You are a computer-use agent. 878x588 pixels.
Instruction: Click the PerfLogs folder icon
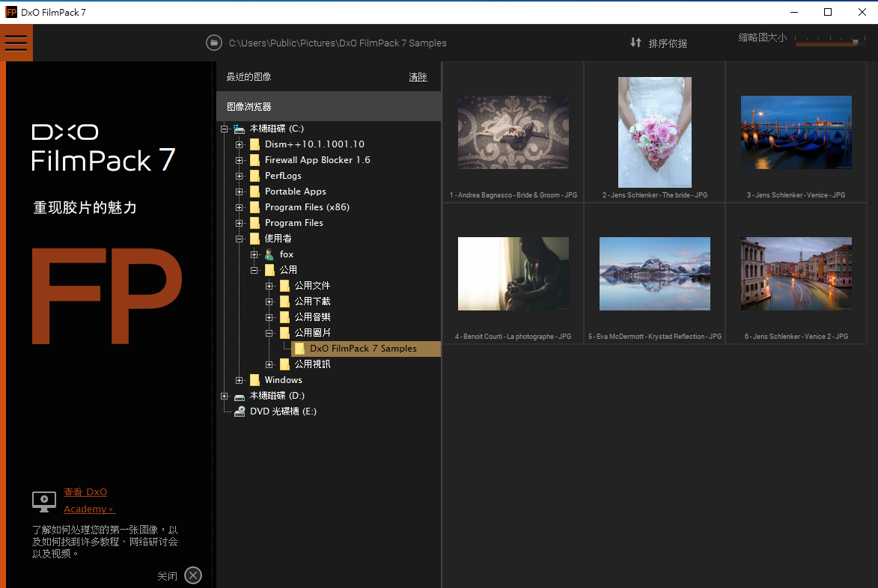[254, 176]
